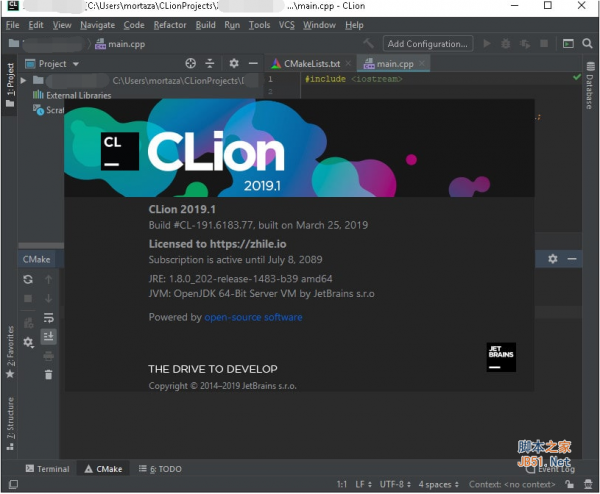Open the Tools menu
This screenshot has width=600, height=494.
[259, 25]
